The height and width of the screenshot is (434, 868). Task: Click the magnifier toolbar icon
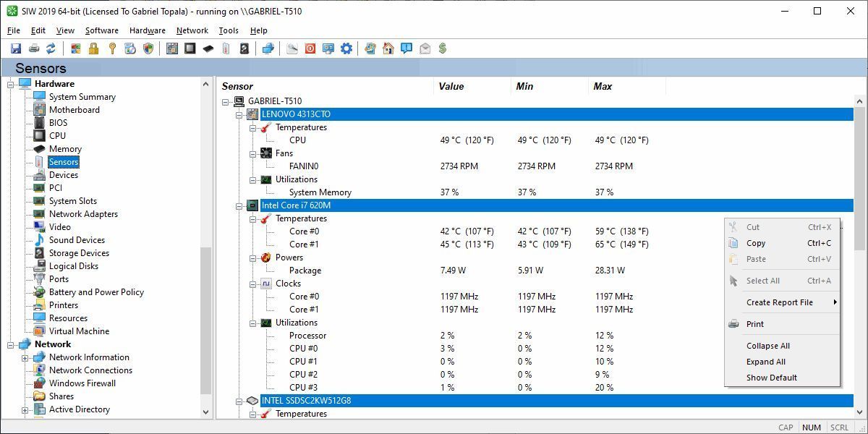(292, 48)
